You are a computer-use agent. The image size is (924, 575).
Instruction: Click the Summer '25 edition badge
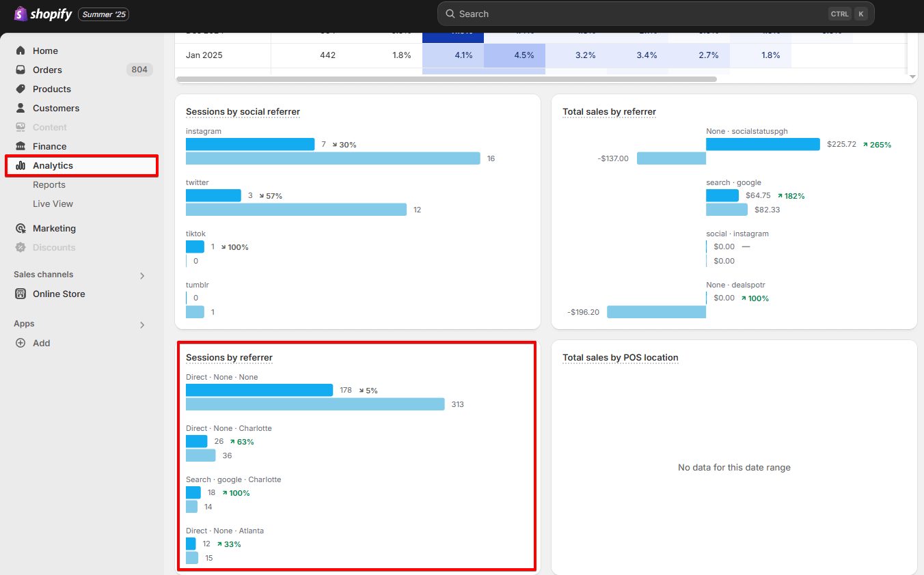point(104,14)
